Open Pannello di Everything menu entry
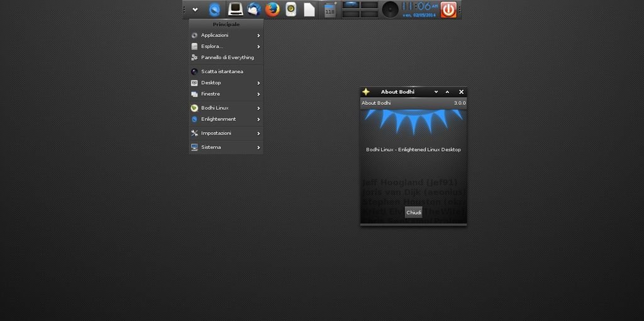Image resolution: width=644 pixels, height=321 pixels. coord(227,57)
